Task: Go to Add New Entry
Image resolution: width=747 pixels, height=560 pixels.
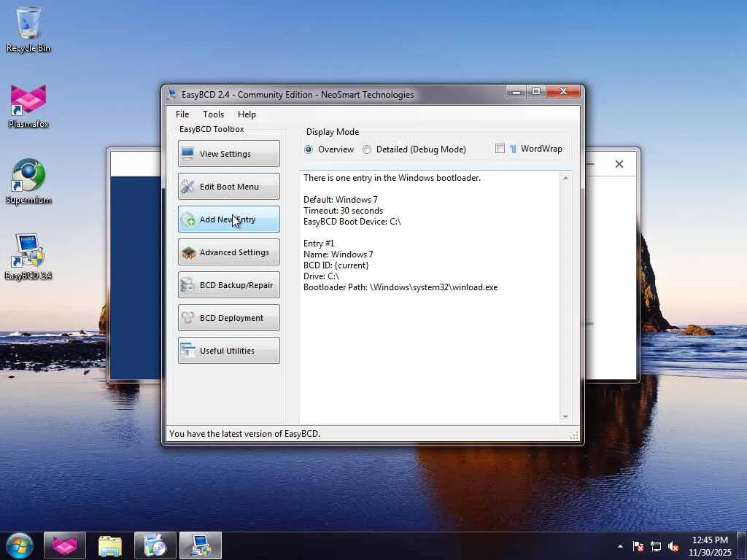Action: 228,219
